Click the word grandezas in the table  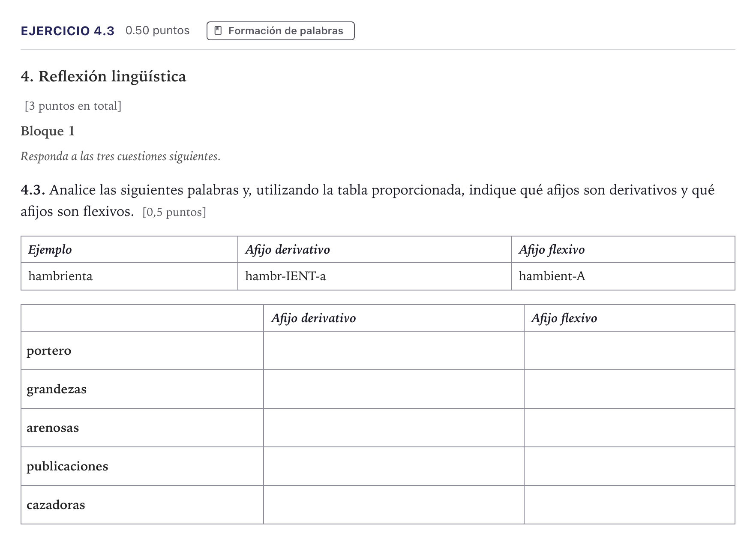click(x=57, y=389)
